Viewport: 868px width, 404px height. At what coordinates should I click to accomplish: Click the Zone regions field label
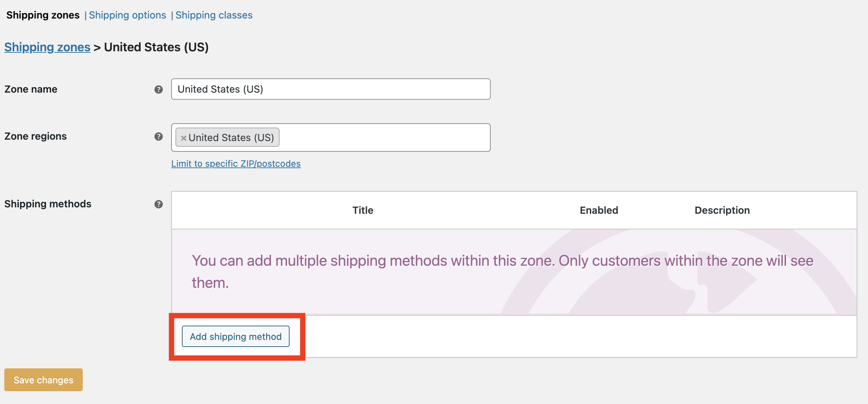[36, 136]
